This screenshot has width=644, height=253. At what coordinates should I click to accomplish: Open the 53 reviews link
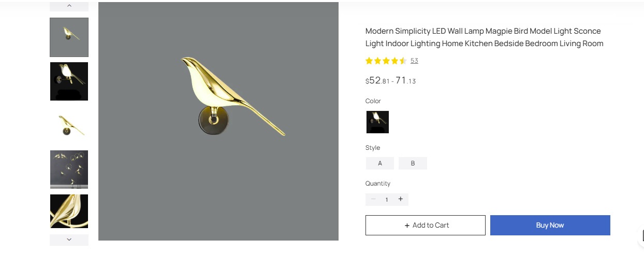pos(414,61)
